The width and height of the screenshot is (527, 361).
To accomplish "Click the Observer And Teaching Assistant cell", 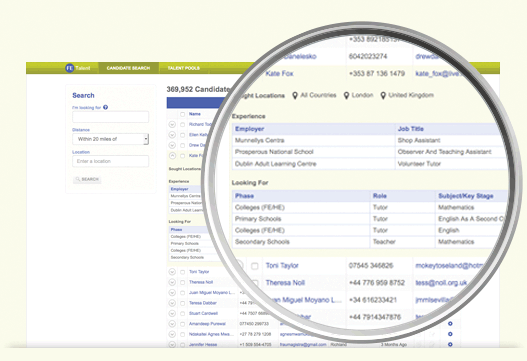I will (444, 152).
